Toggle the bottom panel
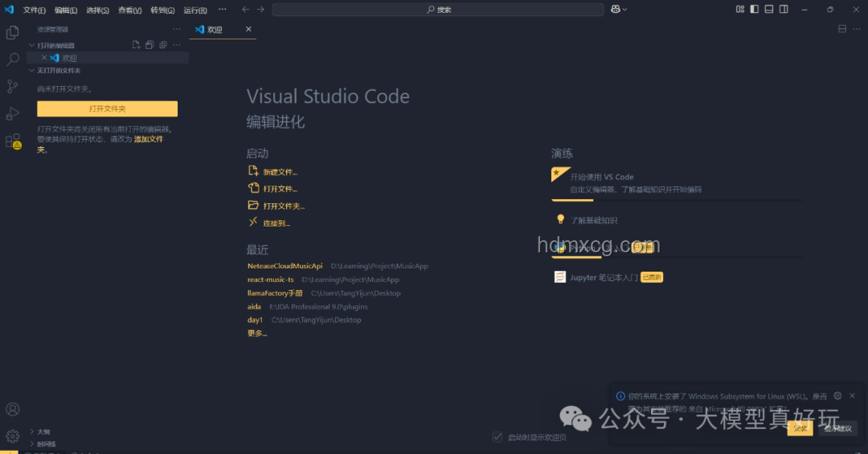The height and width of the screenshot is (454, 868). pyautogui.click(x=769, y=10)
